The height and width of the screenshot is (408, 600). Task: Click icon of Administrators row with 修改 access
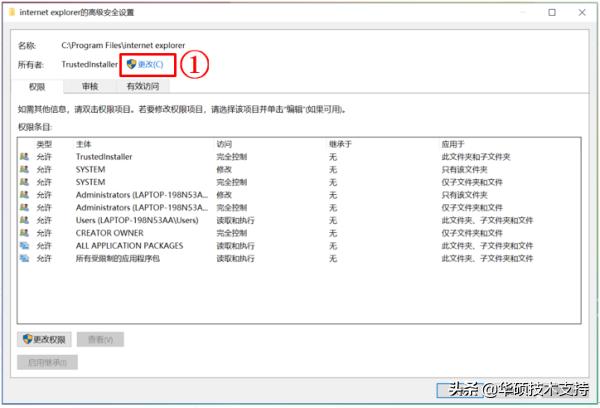point(24,194)
